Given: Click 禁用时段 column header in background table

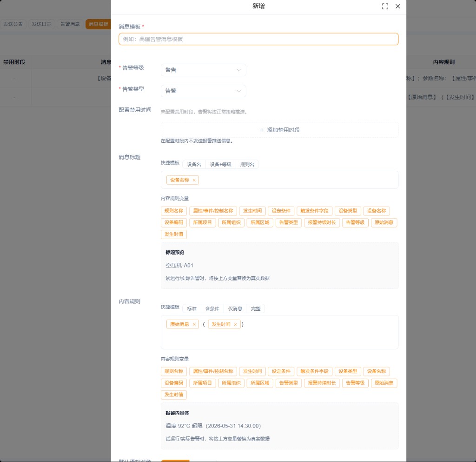Looking at the screenshot, I should click(14, 62).
